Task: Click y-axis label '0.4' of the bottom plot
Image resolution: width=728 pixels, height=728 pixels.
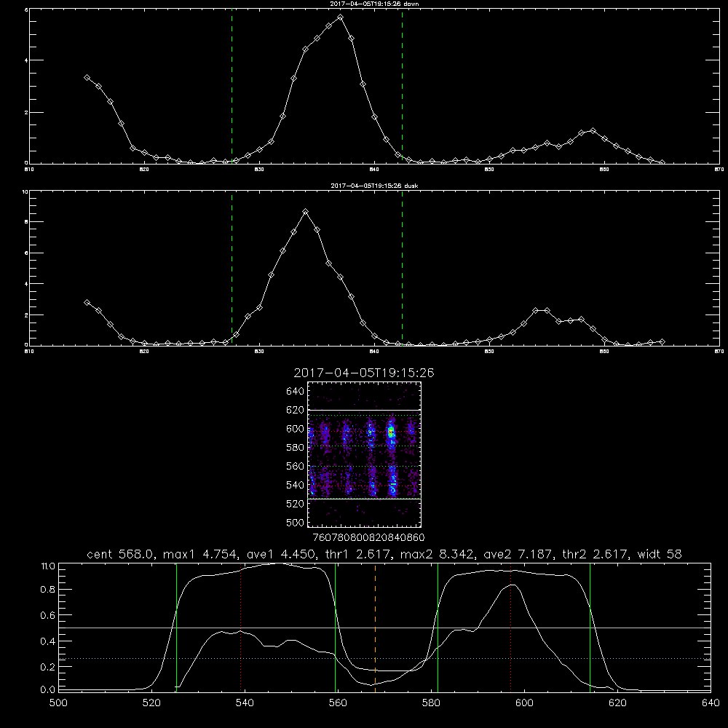Action: pos(48,641)
